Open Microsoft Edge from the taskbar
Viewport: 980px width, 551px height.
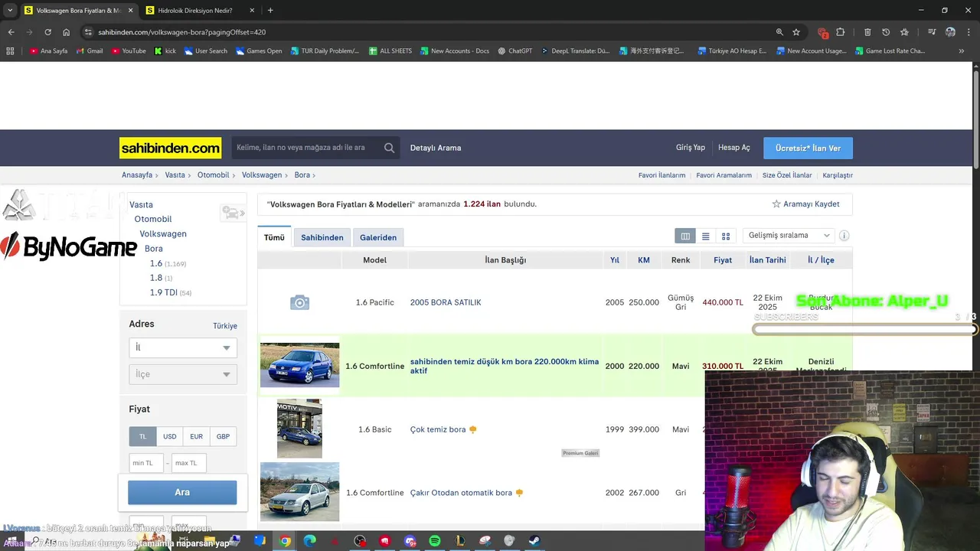pos(309,541)
